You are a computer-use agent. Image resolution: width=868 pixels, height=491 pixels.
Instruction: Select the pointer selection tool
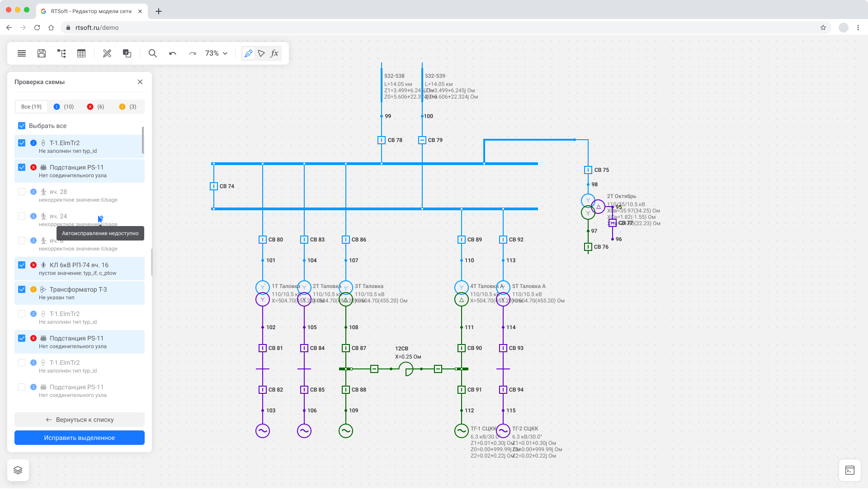[261, 53]
